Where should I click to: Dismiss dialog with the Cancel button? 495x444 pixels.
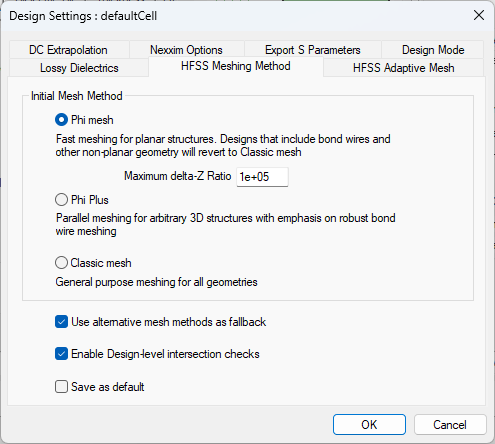[x=450, y=425]
